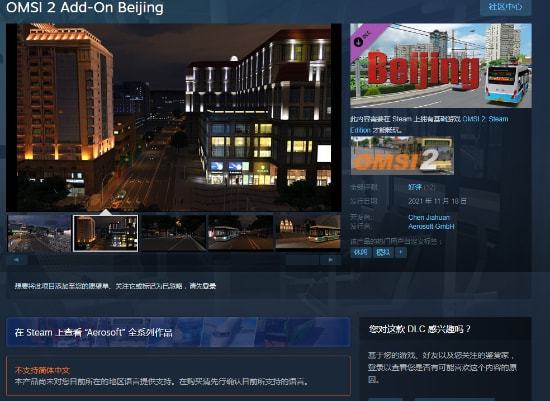Click the second tag 模拟

click(x=383, y=253)
